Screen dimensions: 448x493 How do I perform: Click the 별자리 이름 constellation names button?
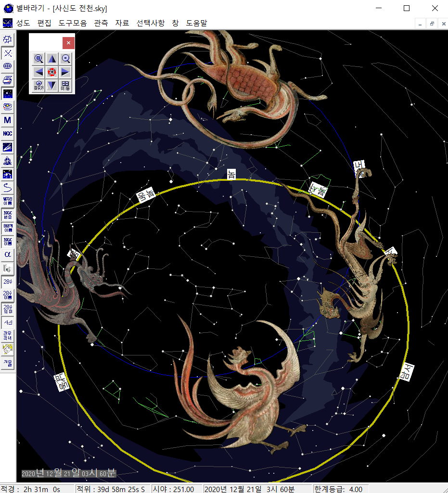(8, 201)
